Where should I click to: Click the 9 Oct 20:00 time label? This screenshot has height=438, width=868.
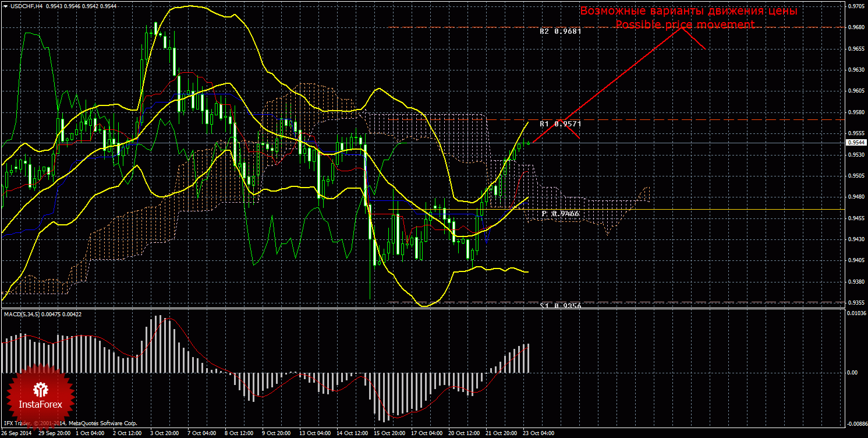[x=276, y=433]
